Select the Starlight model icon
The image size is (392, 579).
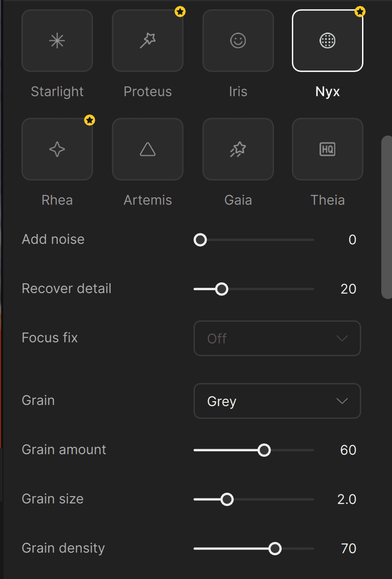[x=57, y=41]
